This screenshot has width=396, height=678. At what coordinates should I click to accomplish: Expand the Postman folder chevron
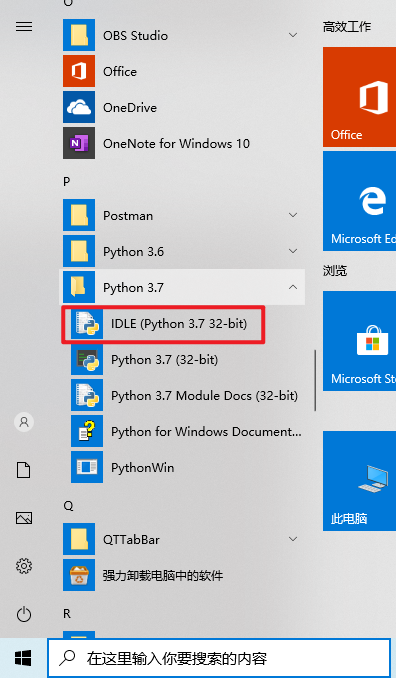pos(293,215)
